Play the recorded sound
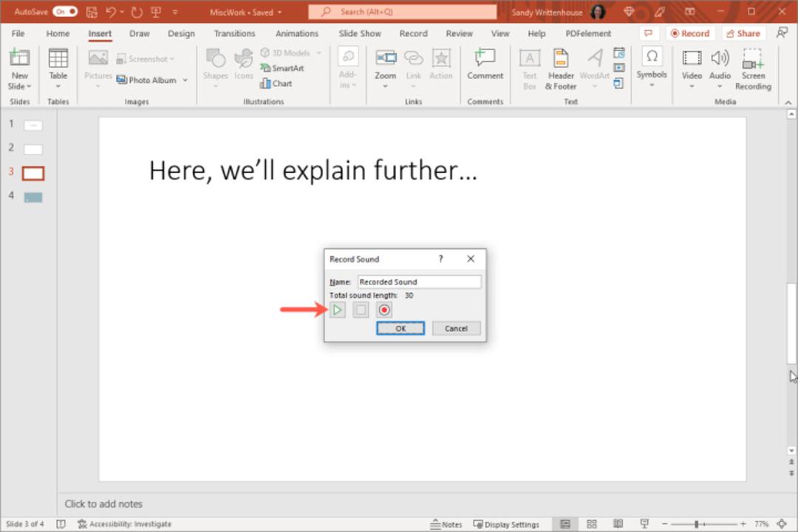Screen dimensions: 798x532 (337, 310)
